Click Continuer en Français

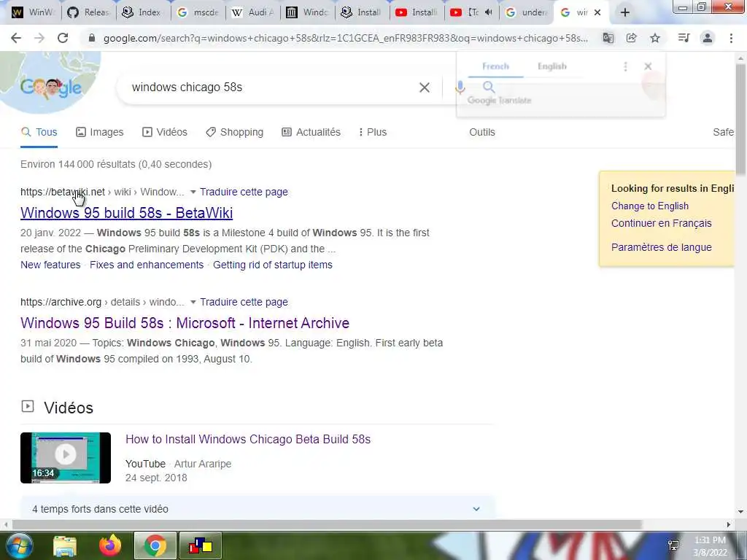661,223
